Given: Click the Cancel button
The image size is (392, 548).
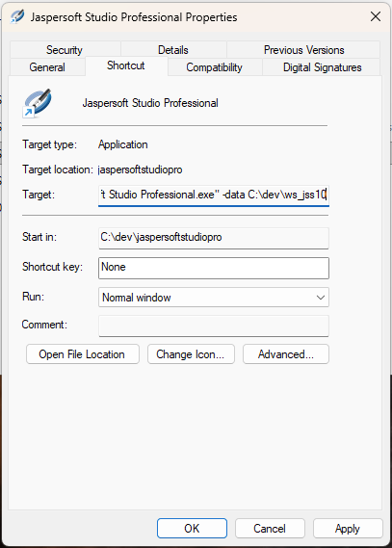Looking at the screenshot, I should tap(270, 528).
